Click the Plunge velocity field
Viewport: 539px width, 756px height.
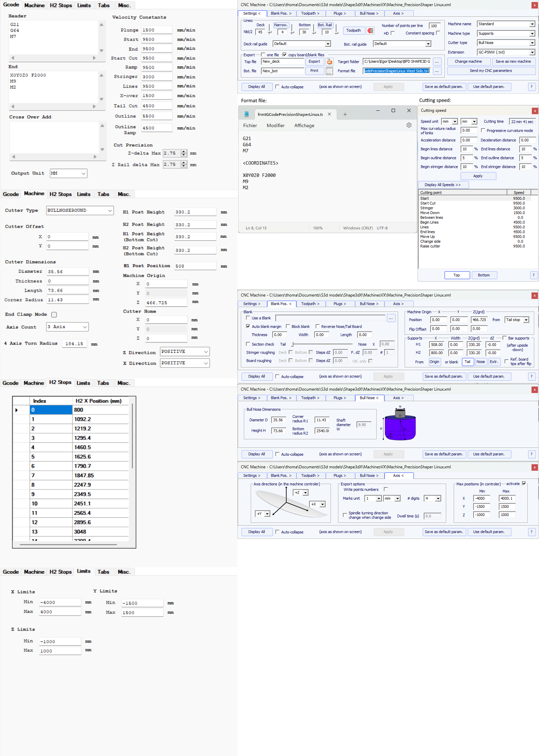click(x=157, y=30)
